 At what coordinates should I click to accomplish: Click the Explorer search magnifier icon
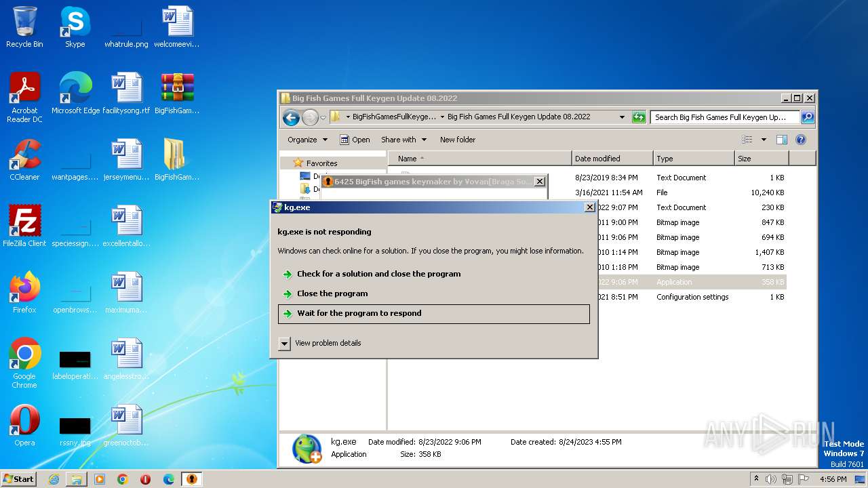point(808,117)
